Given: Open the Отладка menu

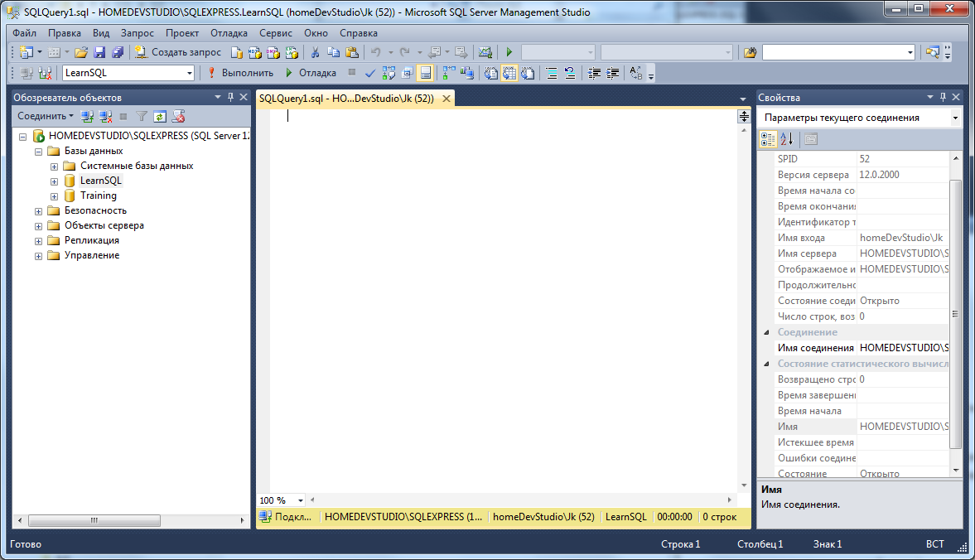Looking at the screenshot, I should pos(229,33).
